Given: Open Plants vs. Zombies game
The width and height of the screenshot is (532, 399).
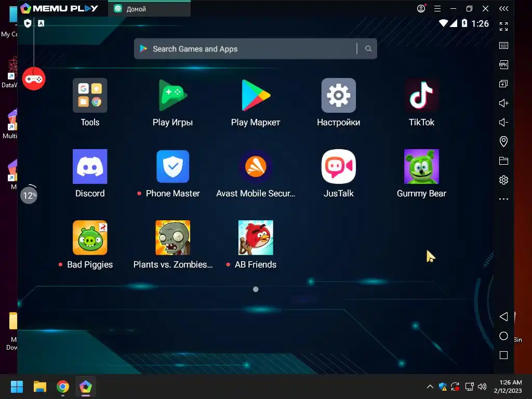Looking at the screenshot, I should click(172, 237).
